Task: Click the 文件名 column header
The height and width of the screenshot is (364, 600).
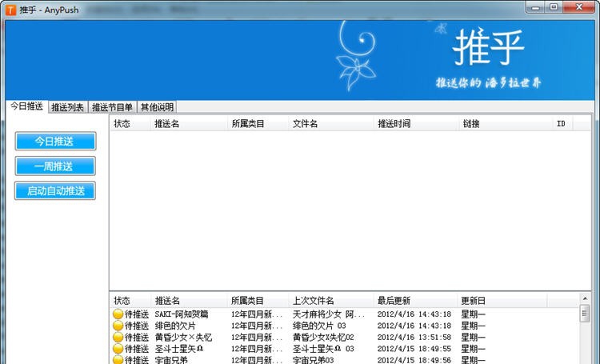Action: click(331, 124)
